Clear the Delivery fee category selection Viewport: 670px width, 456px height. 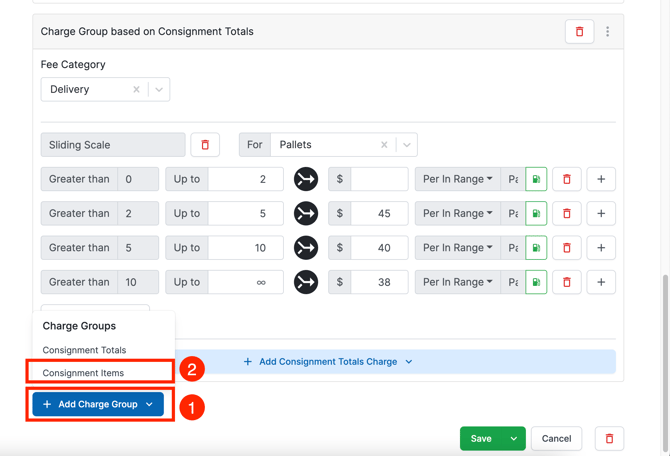click(136, 90)
